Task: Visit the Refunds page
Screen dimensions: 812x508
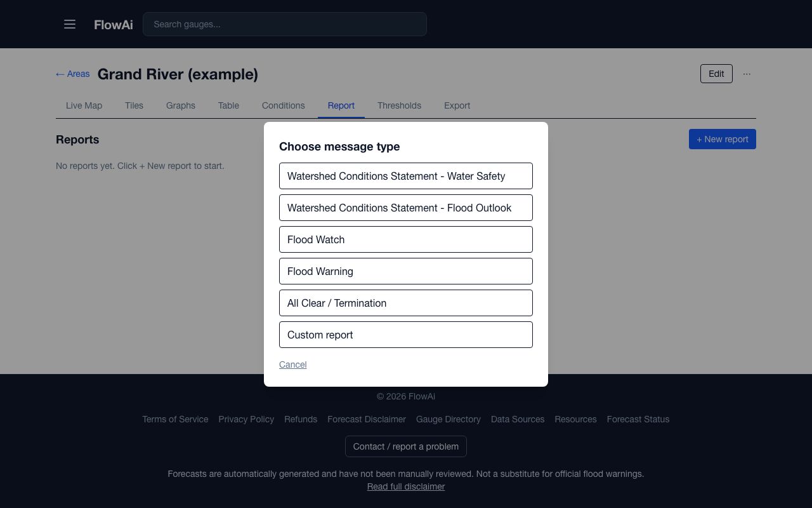Action: coord(301,419)
